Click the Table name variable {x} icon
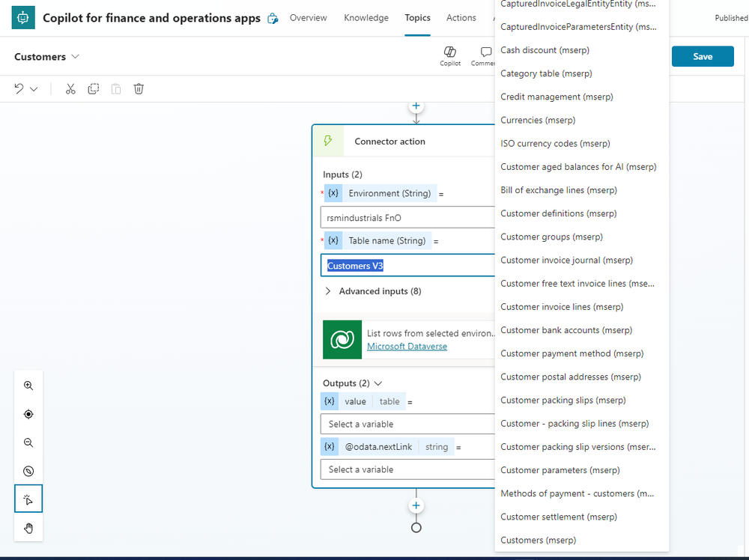 pos(333,240)
